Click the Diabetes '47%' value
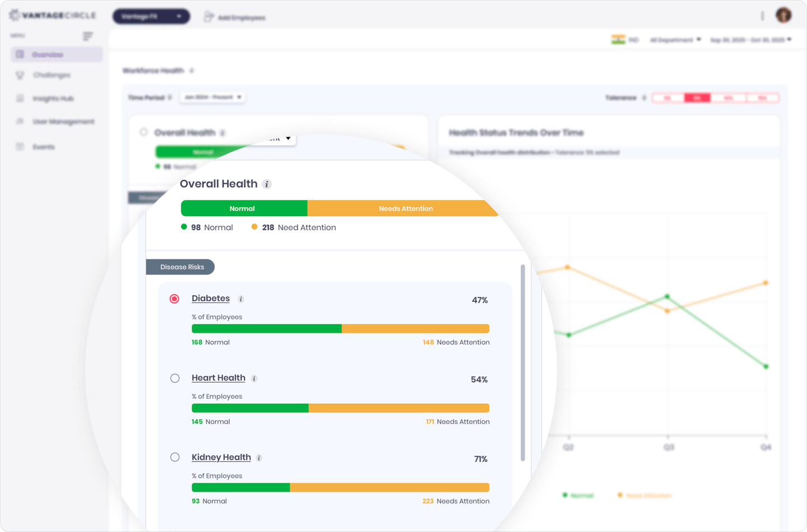Image resolution: width=807 pixels, height=532 pixels. pyautogui.click(x=480, y=300)
